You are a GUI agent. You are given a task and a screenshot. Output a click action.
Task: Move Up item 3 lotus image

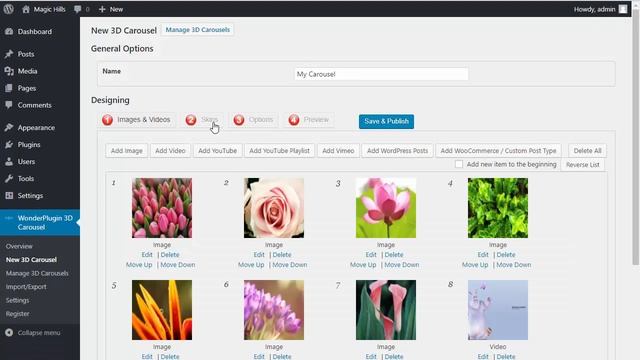tap(363, 265)
